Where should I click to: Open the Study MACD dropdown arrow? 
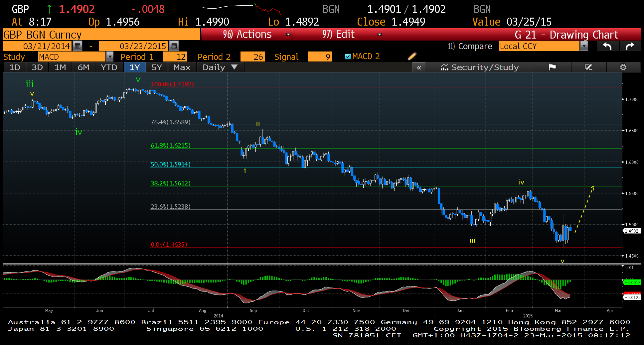click(110, 57)
